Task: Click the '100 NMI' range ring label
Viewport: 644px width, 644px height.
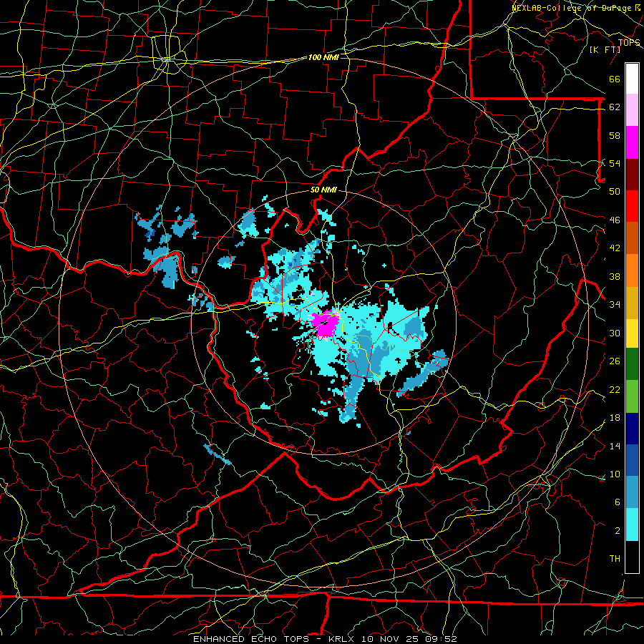Action: pos(323,57)
